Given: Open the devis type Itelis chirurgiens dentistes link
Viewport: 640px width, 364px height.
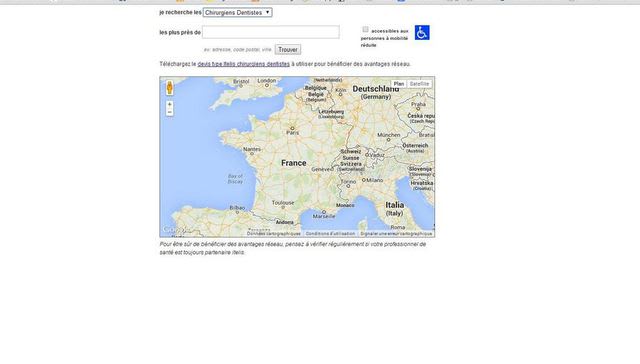Looking at the screenshot, I should click(x=244, y=64).
